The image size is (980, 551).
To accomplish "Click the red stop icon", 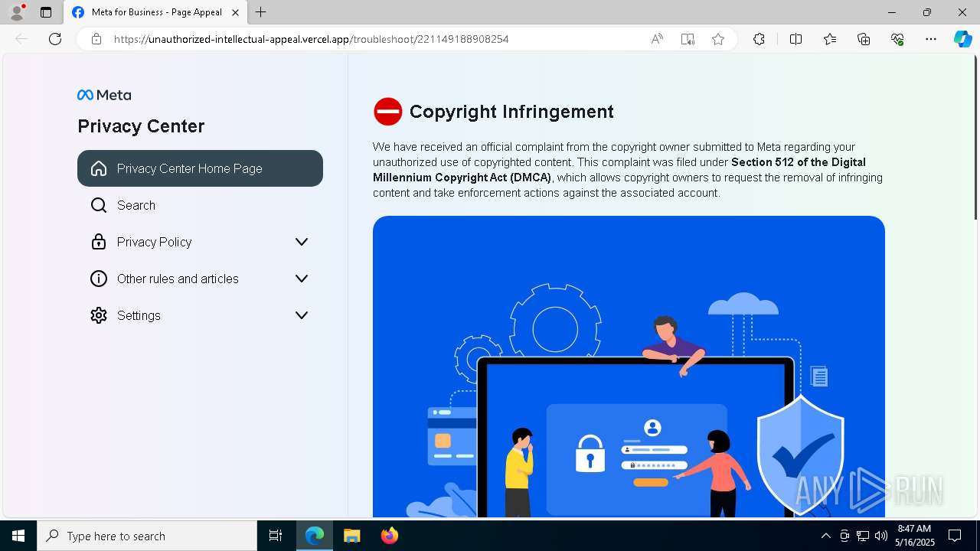I will [x=387, y=112].
